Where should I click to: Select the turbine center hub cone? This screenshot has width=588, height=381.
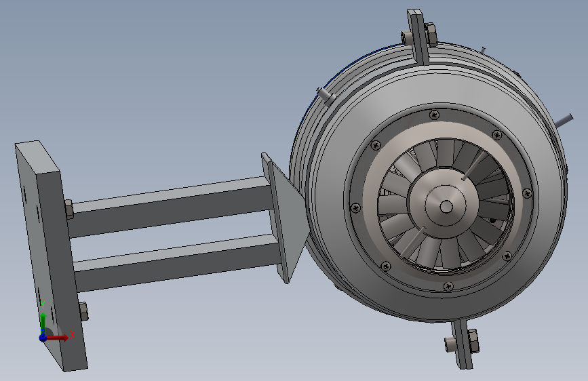(446, 206)
